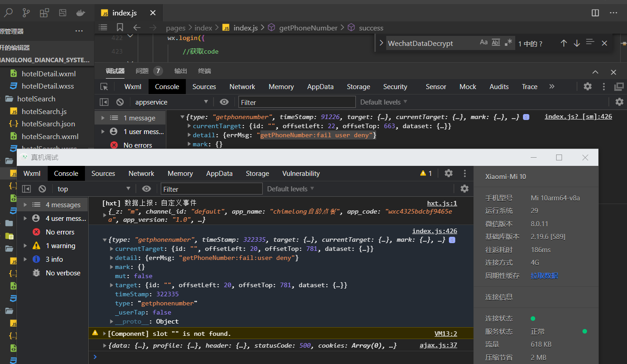The width and height of the screenshot is (627, 364).
Task: Click the Filter field in remote console
Action: 211,189
